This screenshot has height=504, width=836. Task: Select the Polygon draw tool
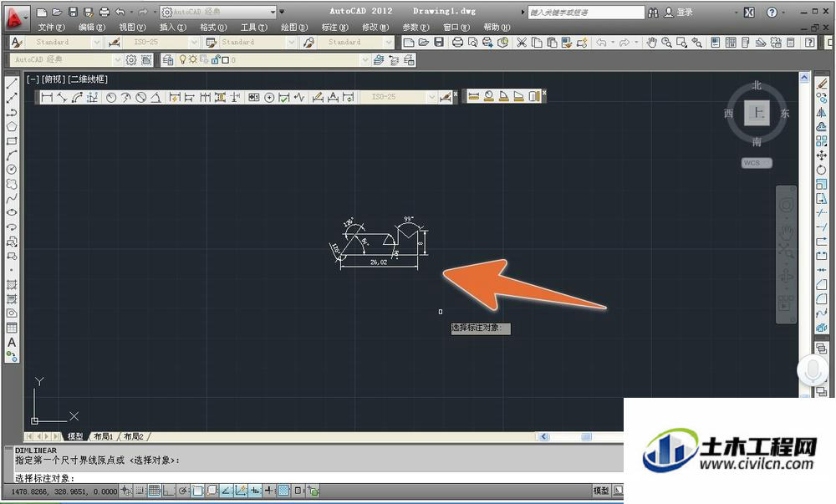[12, 127]
